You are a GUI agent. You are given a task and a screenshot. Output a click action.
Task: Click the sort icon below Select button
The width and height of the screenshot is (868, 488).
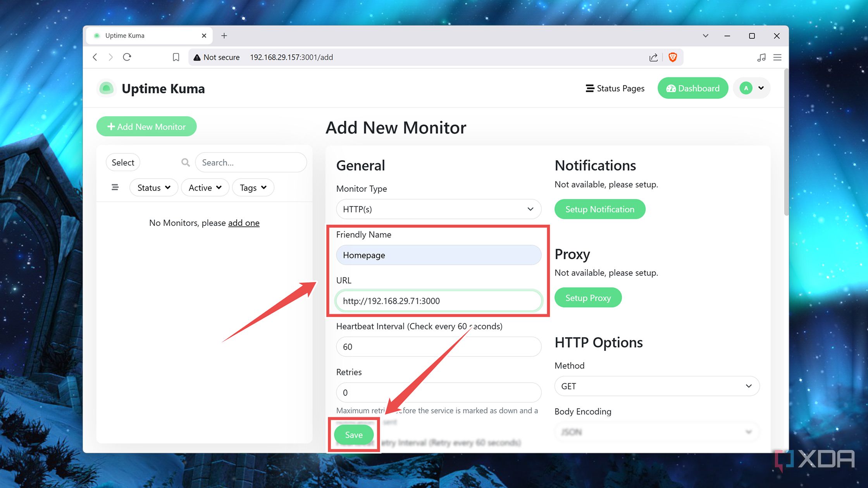pyautogui.click(x=115, y=187)
